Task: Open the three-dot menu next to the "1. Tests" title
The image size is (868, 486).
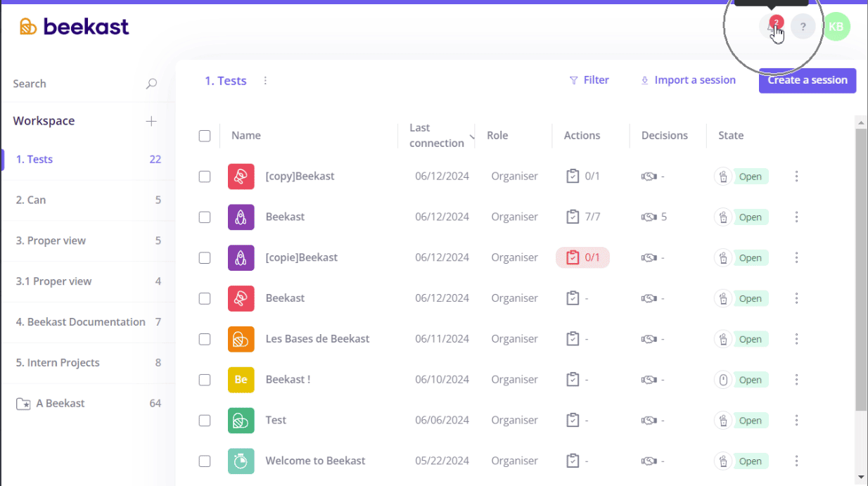Action: (265, 81)
